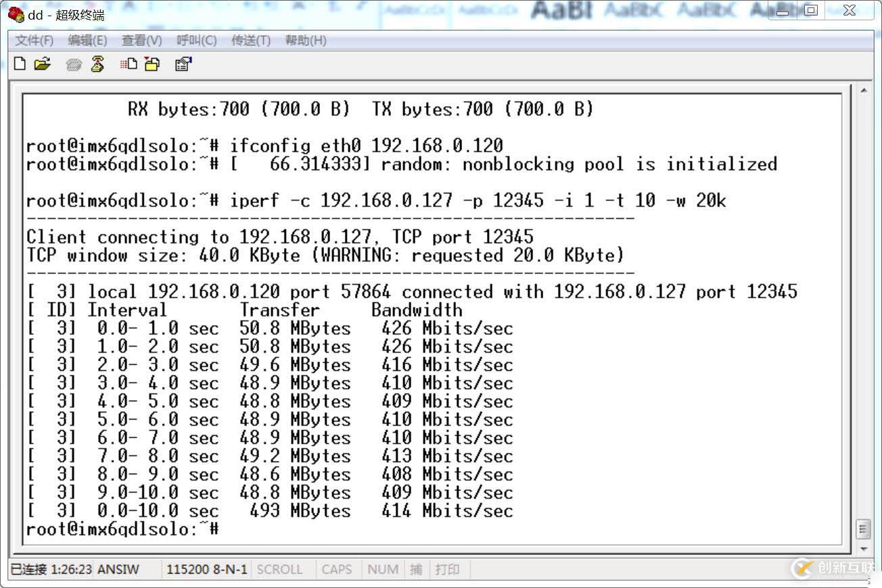
Task: Open the 呼叫(C) menu
Action: 197,41
